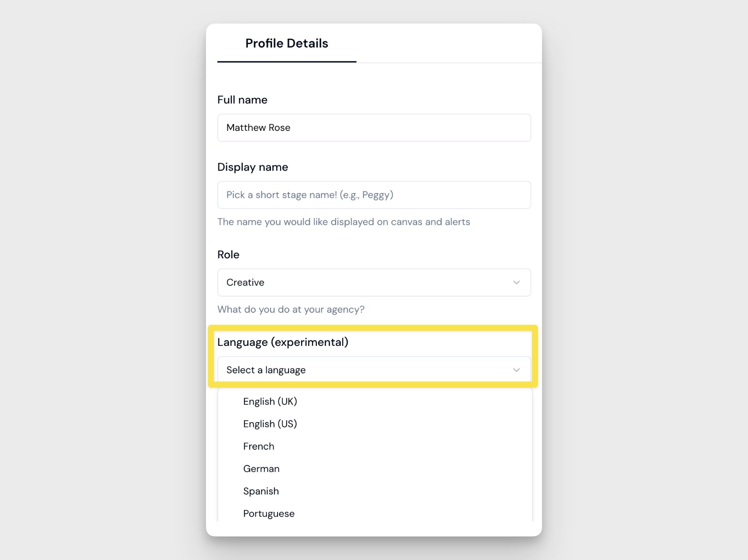This screenshot has width=748, height=560.
Task: Click the Role field label
Action: coord(228,255)
